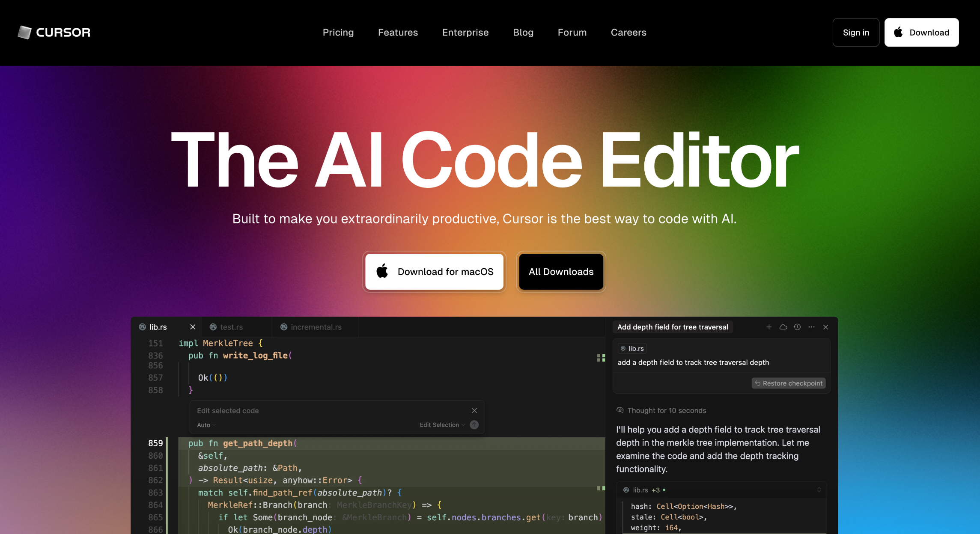Click the Edit selected code input field
This screenshot has width=980, height=534.
[x=325, y=411]
